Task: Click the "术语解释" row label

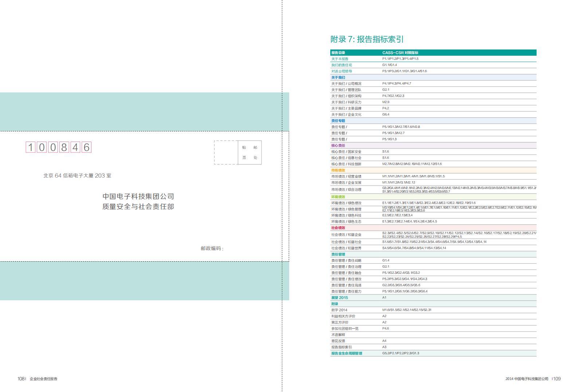Action: tap(338, 335)
